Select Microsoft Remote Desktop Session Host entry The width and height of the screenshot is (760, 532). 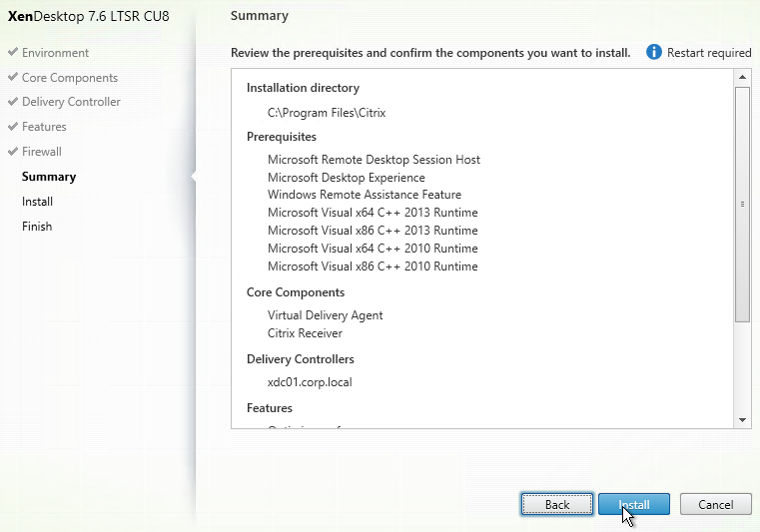coord(374,160)
